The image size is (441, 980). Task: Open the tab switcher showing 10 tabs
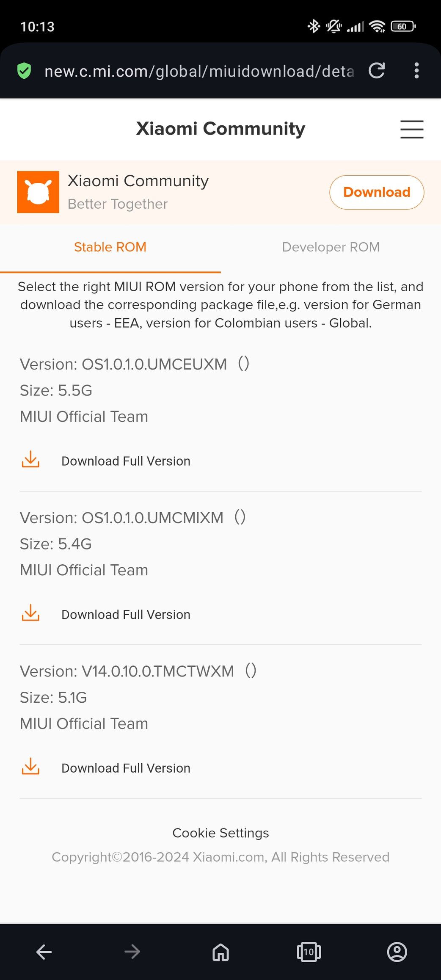(x=309, y=952)
